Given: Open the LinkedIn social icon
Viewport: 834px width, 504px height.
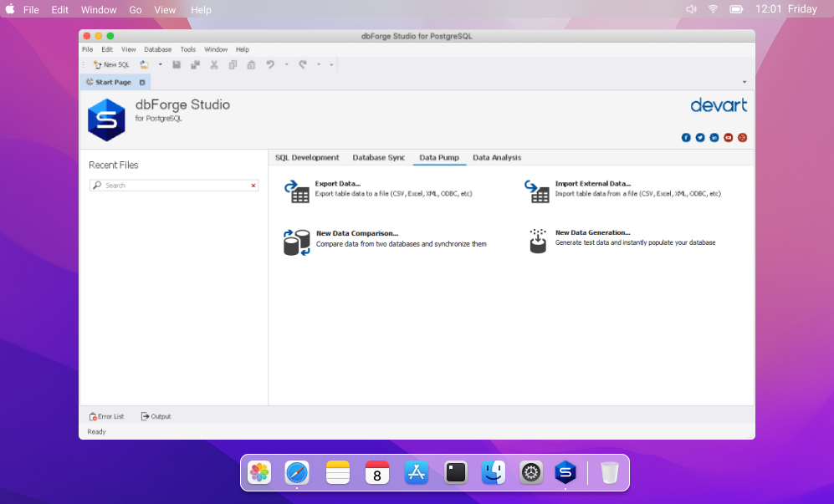Looking at the screenshot, I should pos(714,138).
